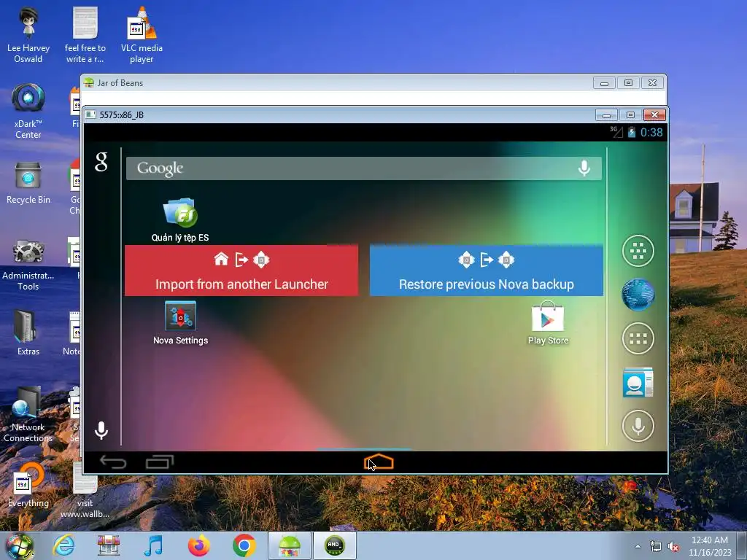This screenshot has width=747, height=560.
Task: Open Internet Explorer from taskbar
Action: [x=64, y=545]
